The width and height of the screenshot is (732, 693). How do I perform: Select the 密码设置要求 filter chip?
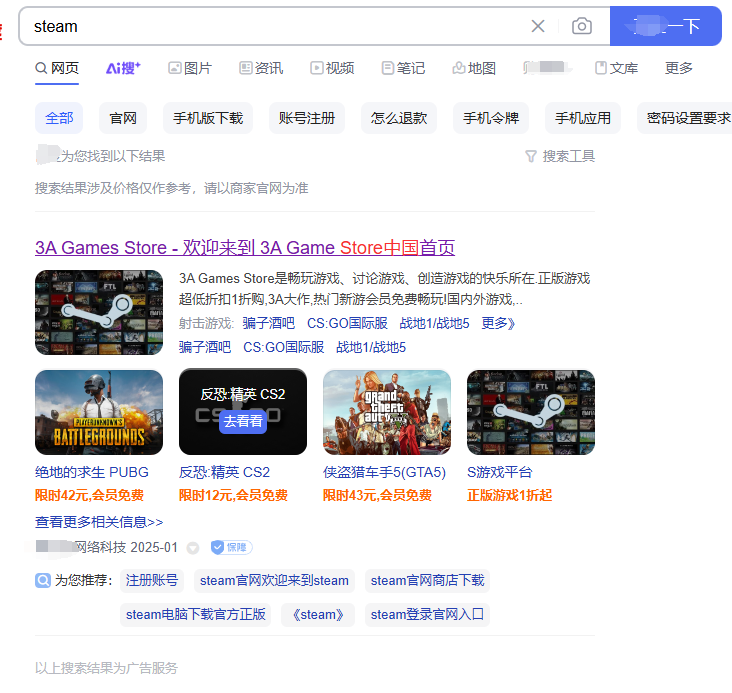click(685, 118)
